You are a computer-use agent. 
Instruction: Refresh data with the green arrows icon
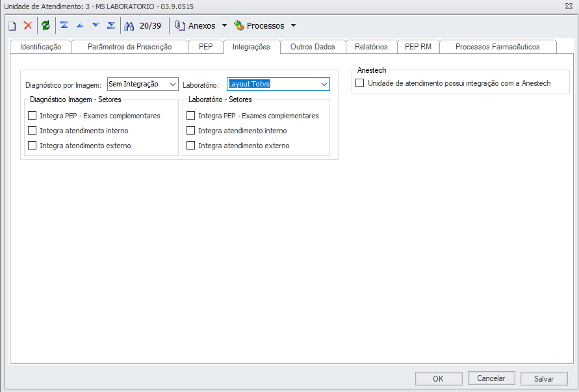(45, 25)
